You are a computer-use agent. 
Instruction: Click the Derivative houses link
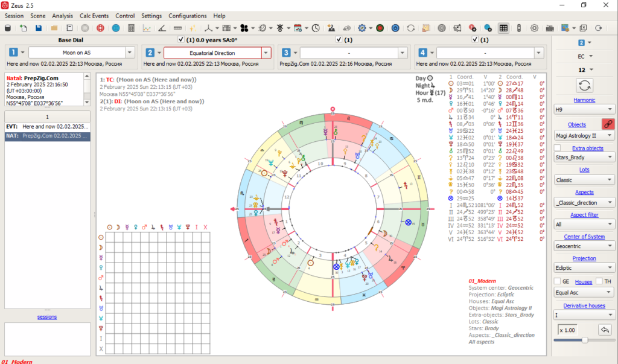(584, 305)
